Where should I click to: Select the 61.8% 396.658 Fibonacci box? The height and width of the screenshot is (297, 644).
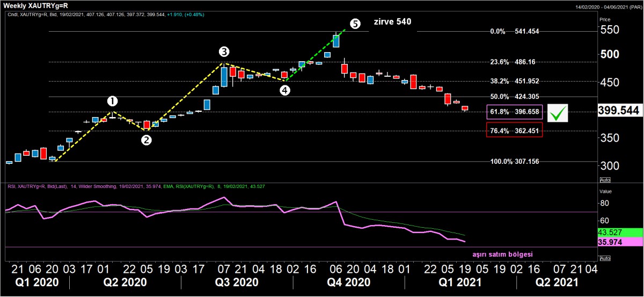coord(514,112)
